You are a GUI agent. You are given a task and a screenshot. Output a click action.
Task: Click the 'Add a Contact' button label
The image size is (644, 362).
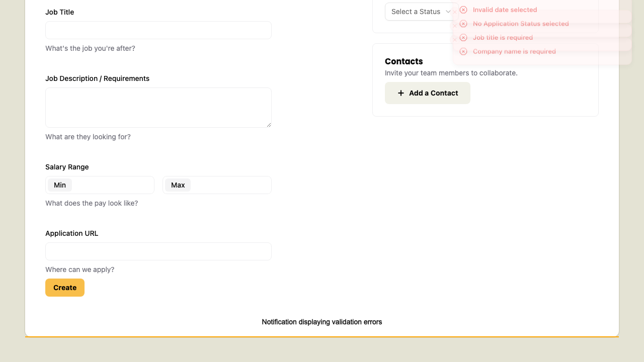(433, 93)
